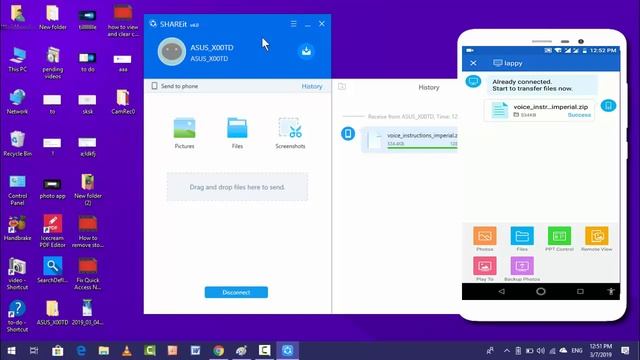
Task: Click the ENG language indicator
Action: (x=577, y=350)
